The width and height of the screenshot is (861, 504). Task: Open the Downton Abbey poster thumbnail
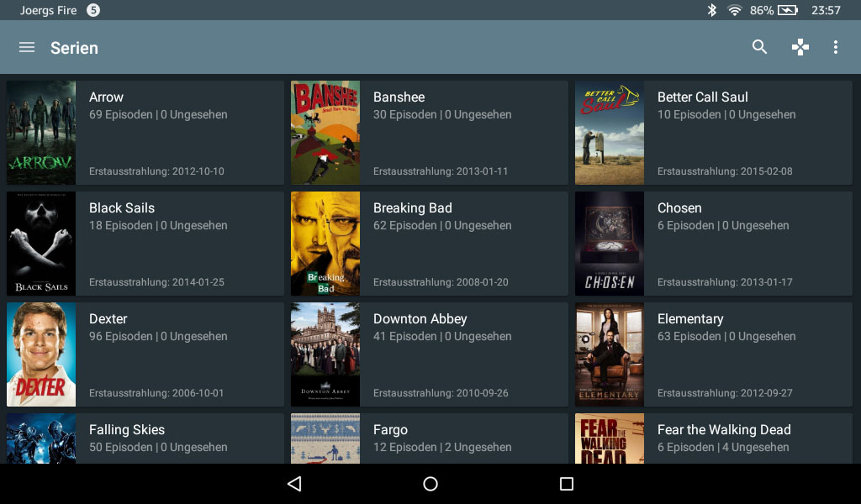pyautogui.click(x=325, y=354)
